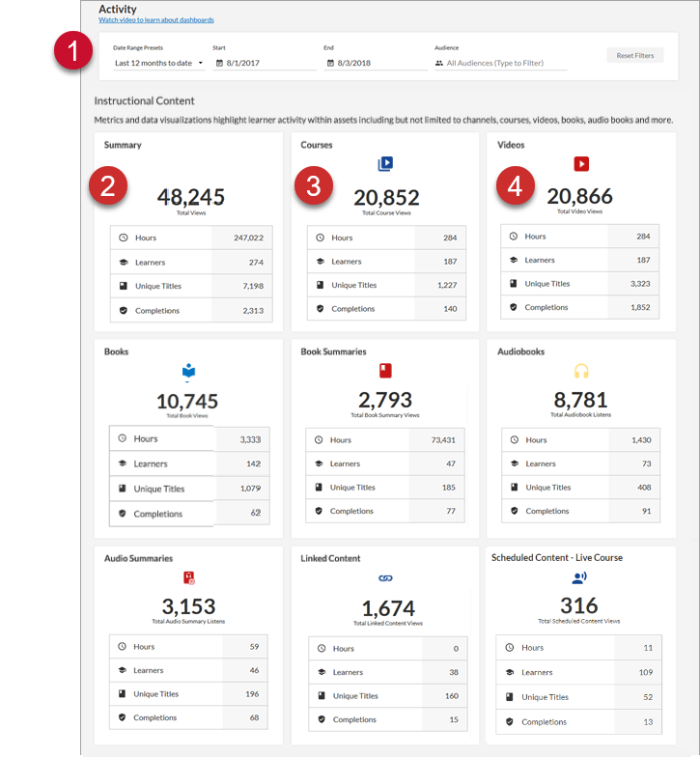The height and width of the screenshot is (757, 700).
Task: Click the Linked Content card title
Action: (x=330, y=558)
